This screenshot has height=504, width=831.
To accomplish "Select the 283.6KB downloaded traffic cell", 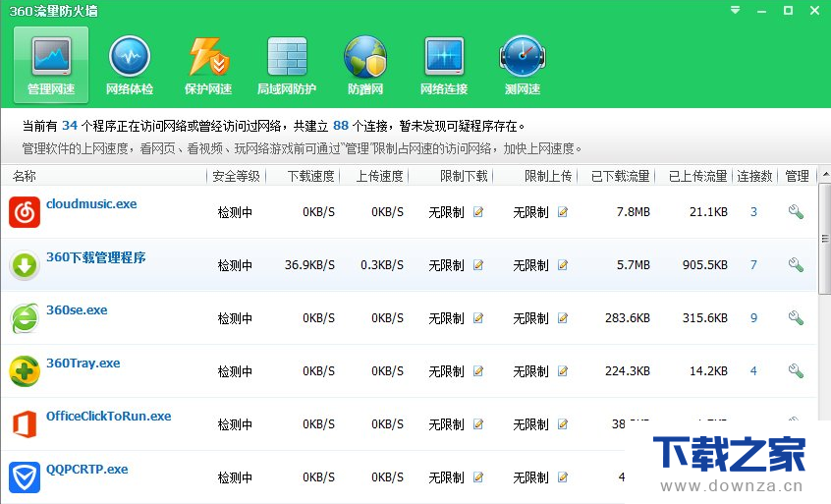I will point(628,318).
